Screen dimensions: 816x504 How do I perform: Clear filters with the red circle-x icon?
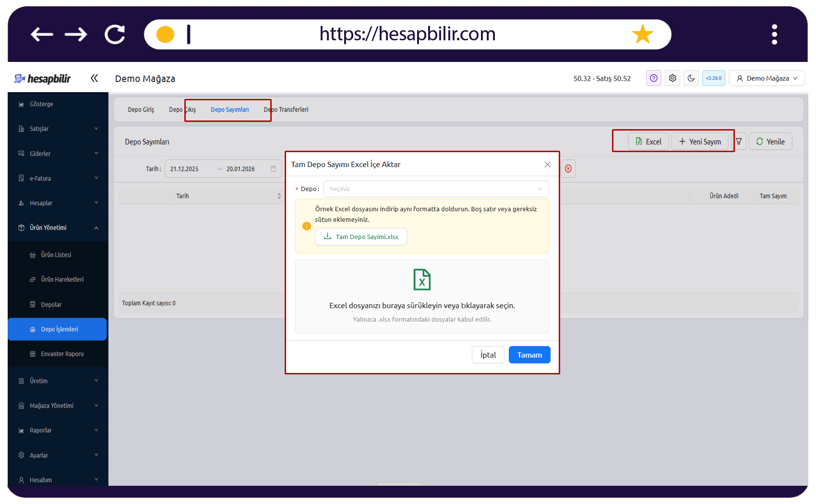pos(568,168)
